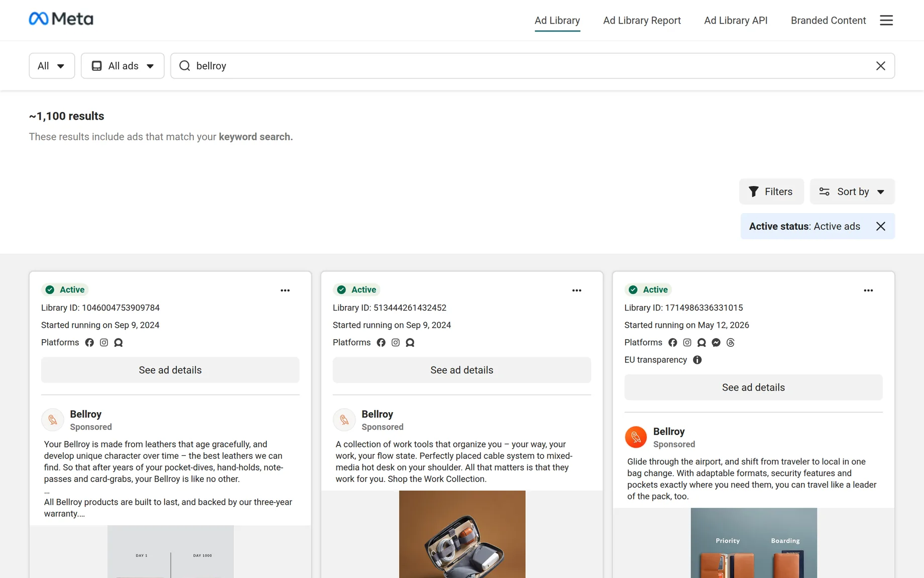Click orange Bellroy avatar on third ad

[x=636, y=437]
